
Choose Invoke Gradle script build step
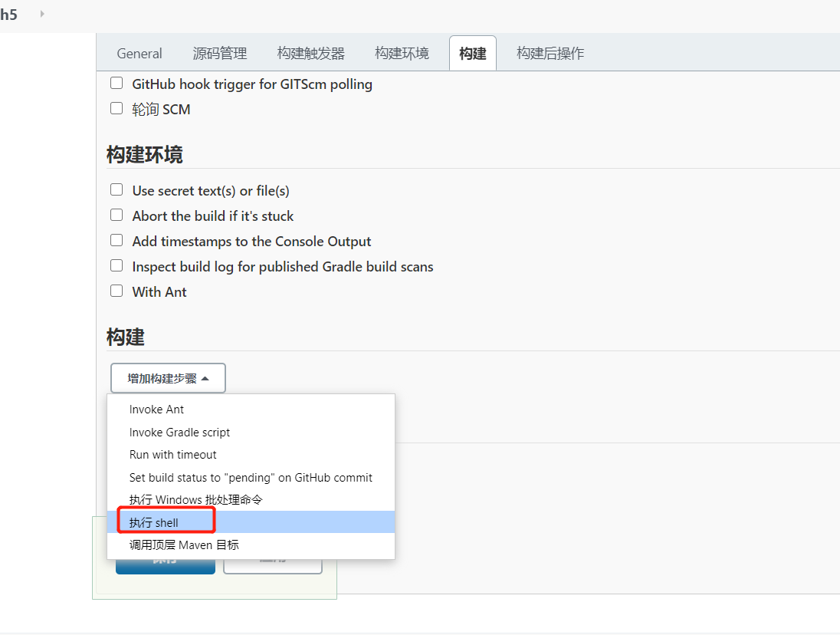tap(251, 433)
